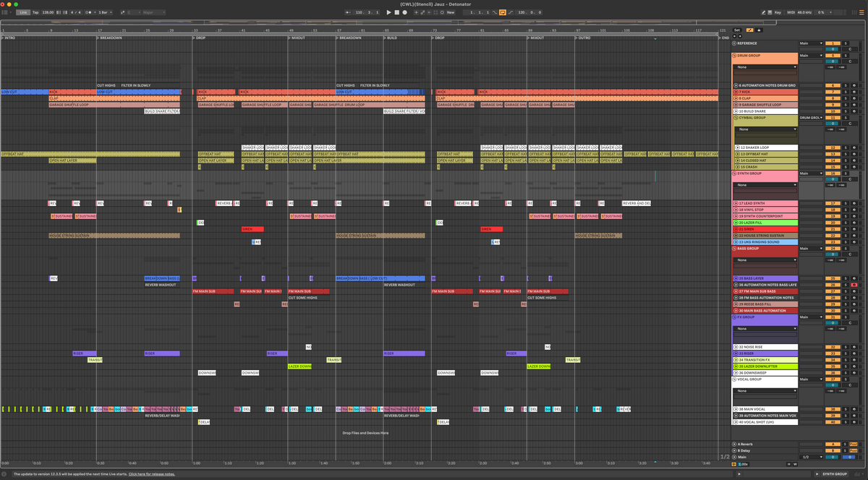This screenshot has height=480, width=868.
Task: Solo the 7 KICK track
Action: pos(845,92)
